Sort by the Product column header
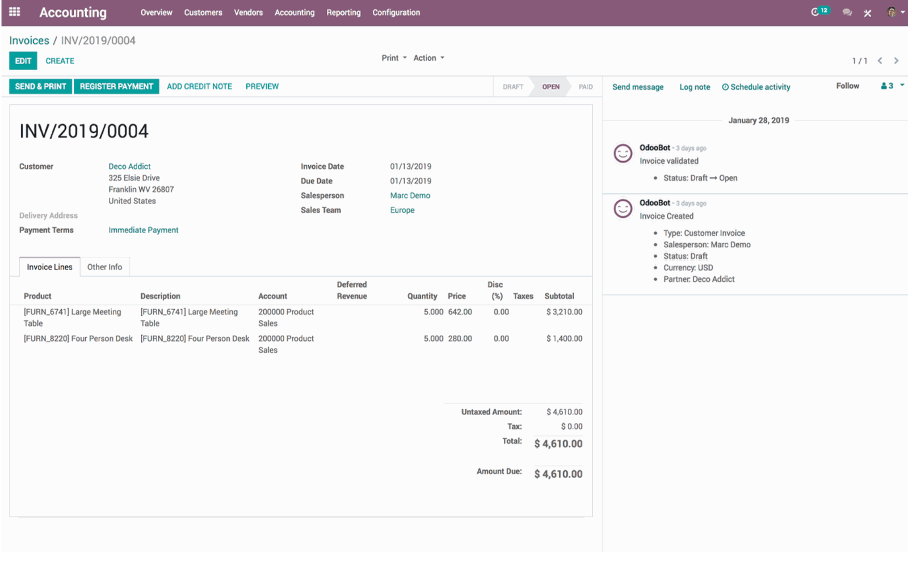 tap(37, 296)
